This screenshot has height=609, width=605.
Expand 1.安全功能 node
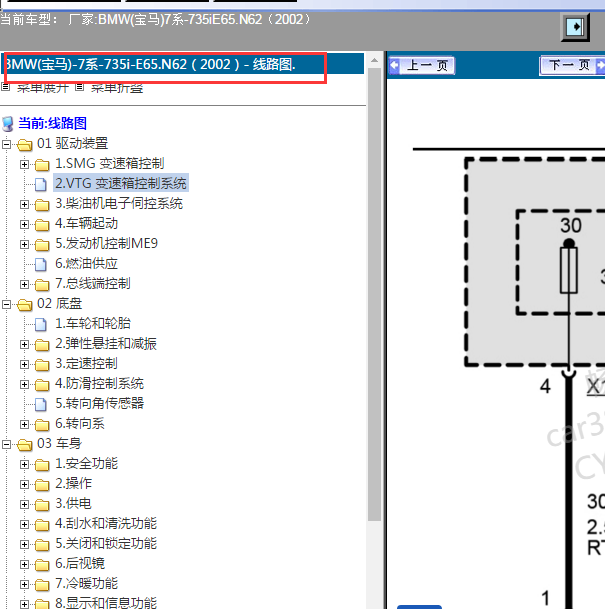click(24, 465)
